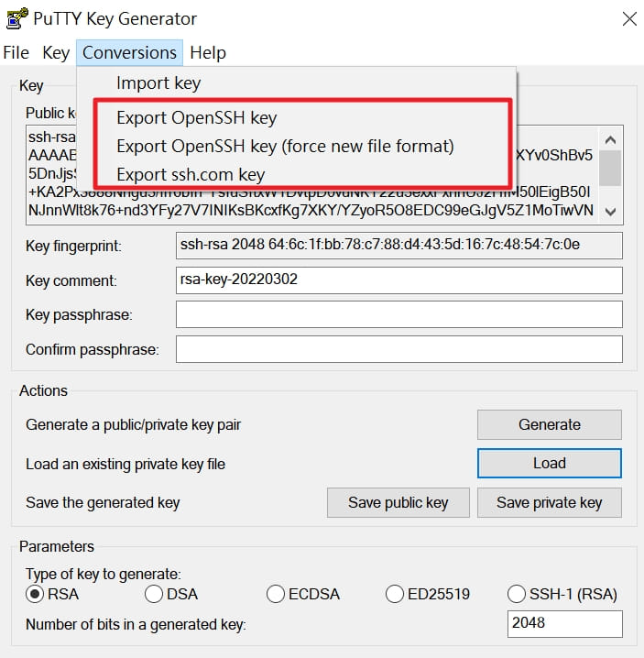Screen dimensions: 644x658
Task: Click 'Type of key to generate:' label
Action: pos(104,574)
